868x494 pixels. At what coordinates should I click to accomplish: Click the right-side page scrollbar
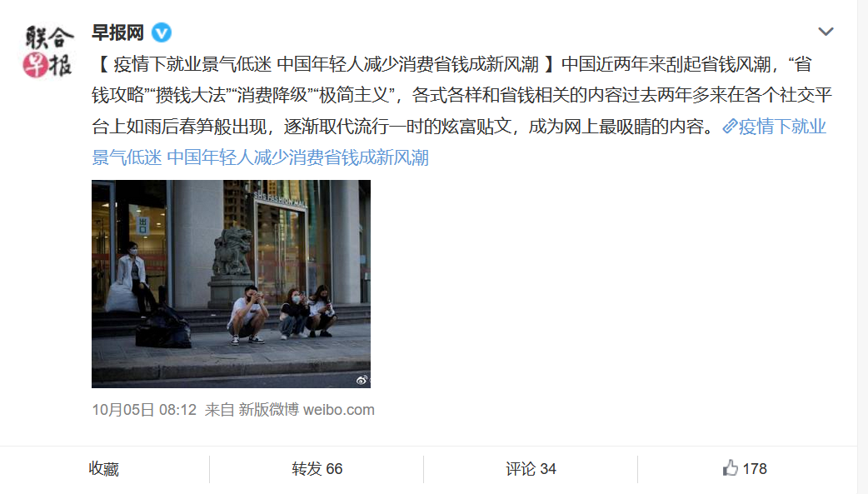click(862, 247)
